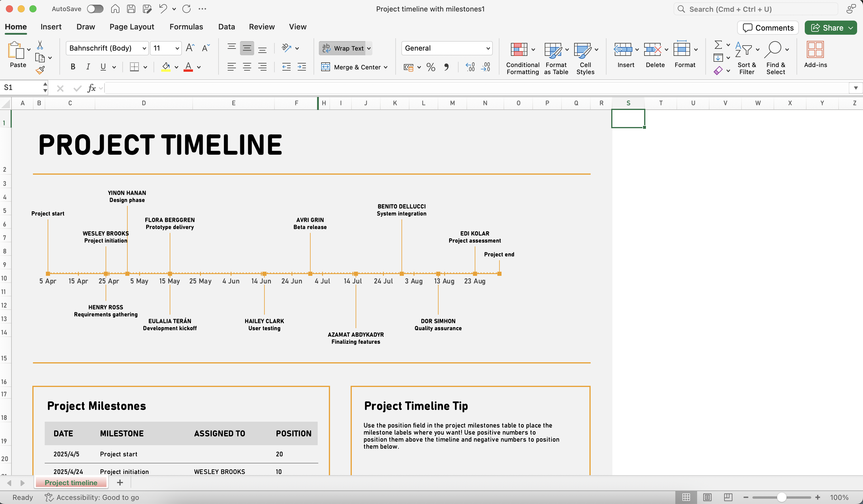Click the Increase Font Size icon

[190, 48]
